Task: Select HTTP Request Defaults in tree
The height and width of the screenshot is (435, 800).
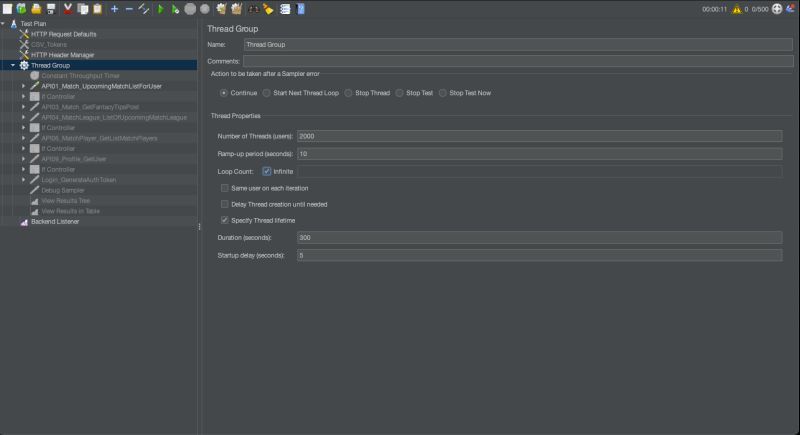Action: 63,34
